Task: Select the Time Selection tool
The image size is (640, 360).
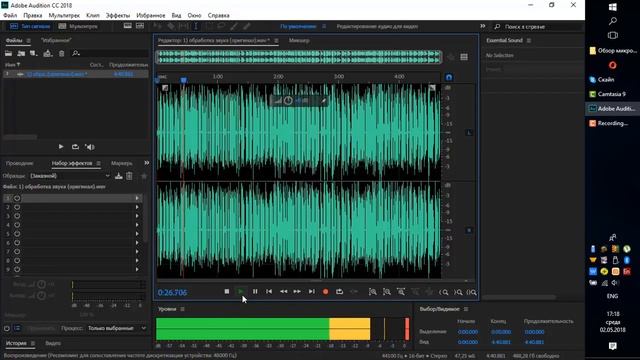Action: (x=196, y=26)
